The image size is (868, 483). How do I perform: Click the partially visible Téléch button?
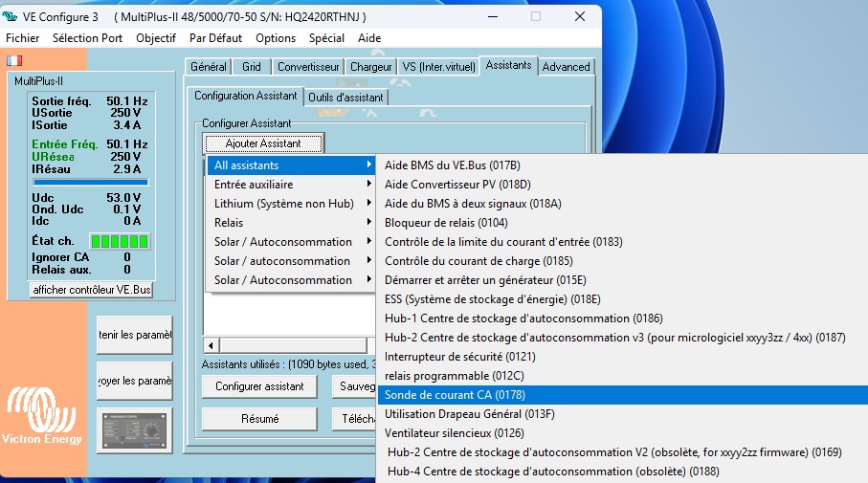pyautogui.click(x=354, y=419)
